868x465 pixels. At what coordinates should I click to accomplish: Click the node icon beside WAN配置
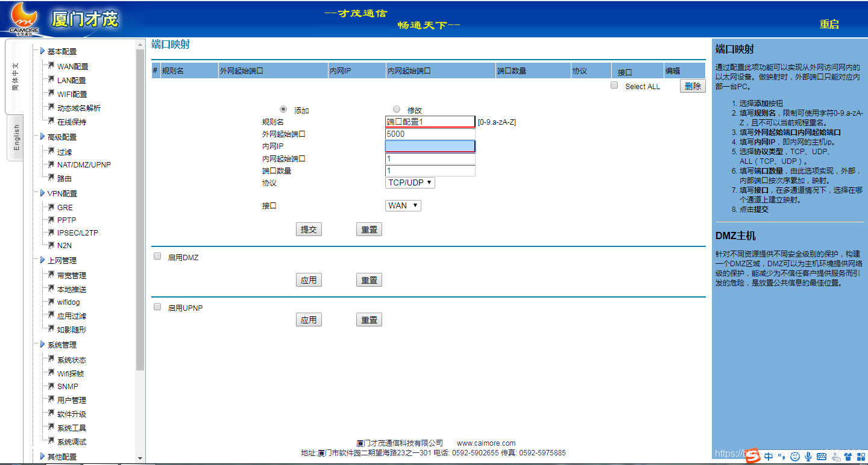tap(51, 66)
